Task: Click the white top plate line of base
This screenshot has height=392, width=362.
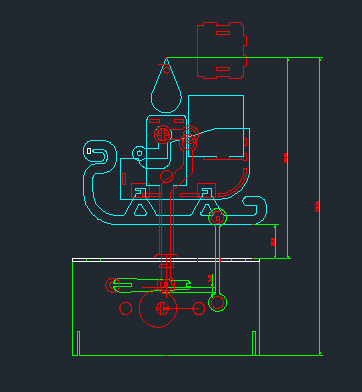Action: tap(166, 260)
